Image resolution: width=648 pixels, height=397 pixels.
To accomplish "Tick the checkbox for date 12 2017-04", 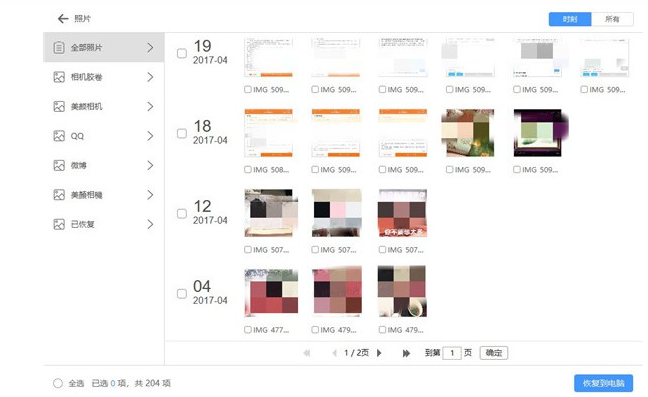I will coord(182,214).
